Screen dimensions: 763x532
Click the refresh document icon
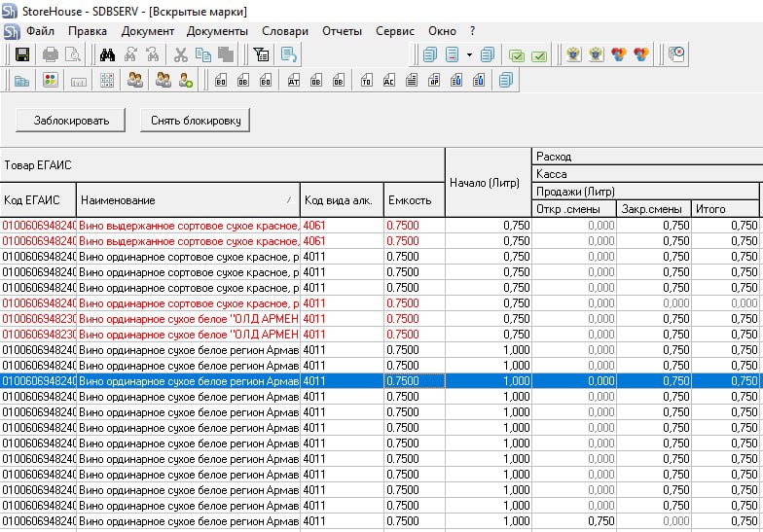pyautogui.click(x=289, y=54)
